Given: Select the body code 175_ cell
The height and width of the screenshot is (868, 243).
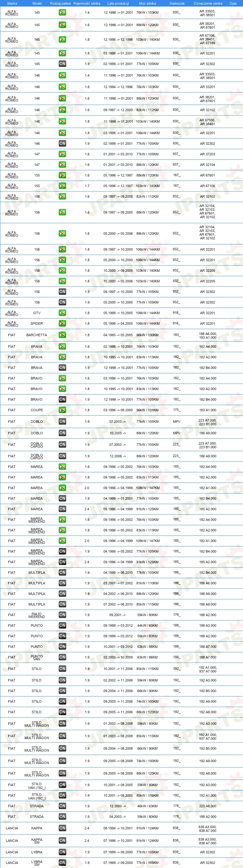Looking at the screenshot, I should [x=177, y=410].
